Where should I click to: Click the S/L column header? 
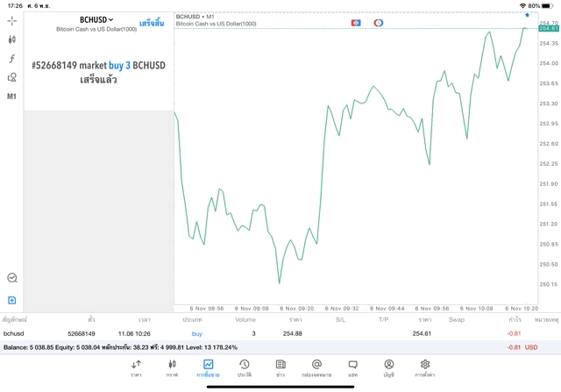tap(340, 320)
